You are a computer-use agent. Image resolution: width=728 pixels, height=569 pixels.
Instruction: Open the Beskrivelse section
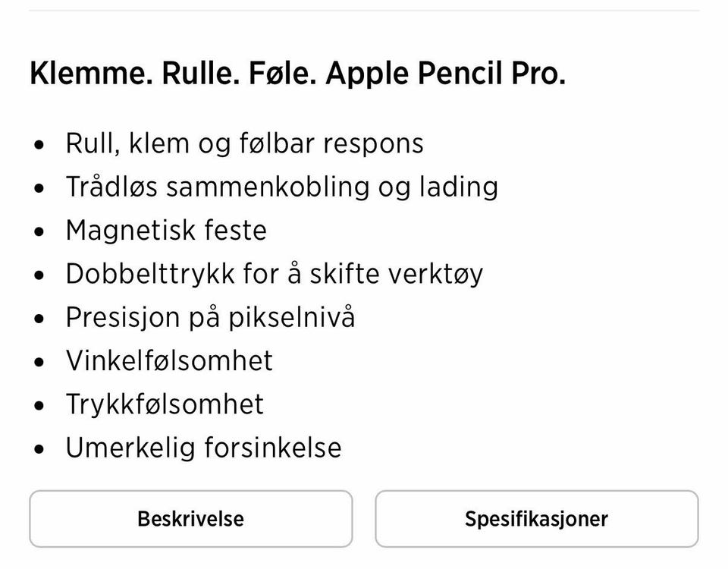190,519
